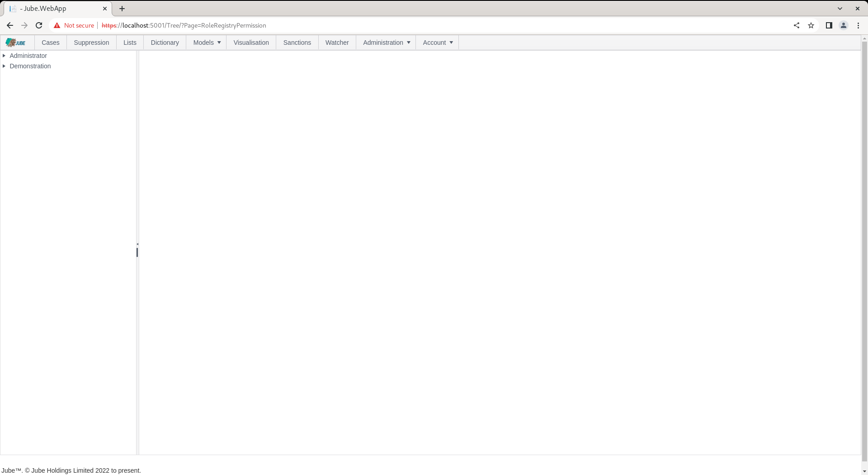Open the browser three-dot menu
The height and width of the screenshot is (475, 868).
pyautogui.click(x=858, y=25)
